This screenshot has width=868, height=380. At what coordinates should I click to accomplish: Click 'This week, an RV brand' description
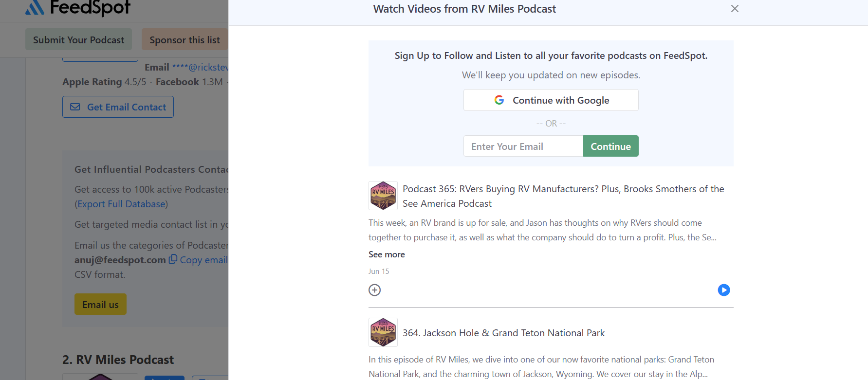(x=542, y=230)
